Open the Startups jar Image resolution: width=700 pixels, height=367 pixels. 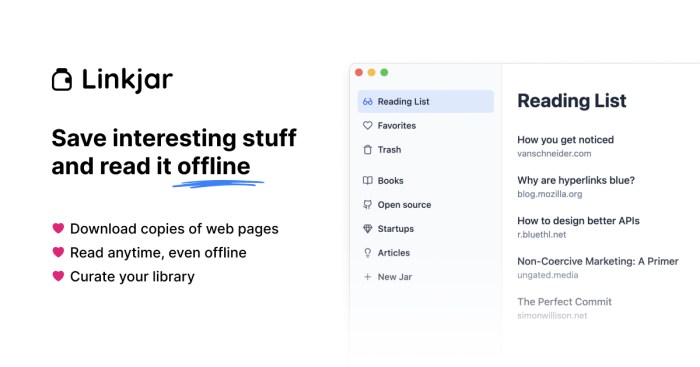pyautogui.click(x=425, y=229)
